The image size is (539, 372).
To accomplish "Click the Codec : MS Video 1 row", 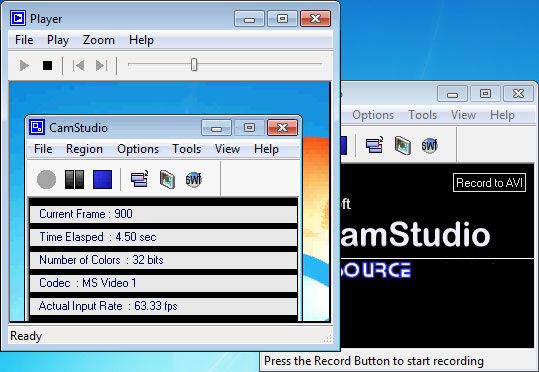I will click(x=164, y=283).
